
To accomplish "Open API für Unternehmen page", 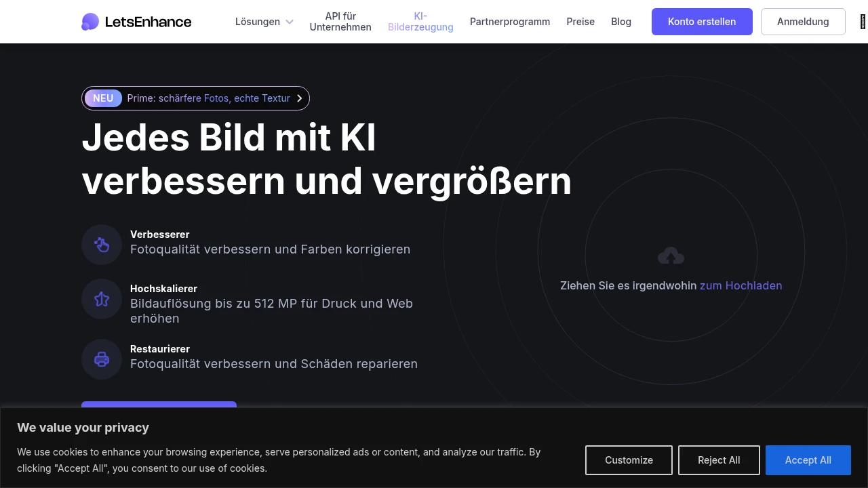I will coord(340,22).
